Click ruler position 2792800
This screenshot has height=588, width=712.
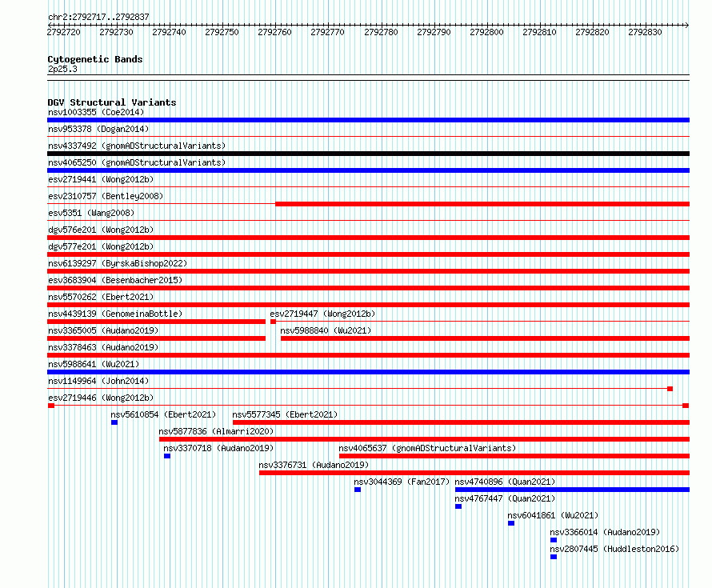pos(486,32)
